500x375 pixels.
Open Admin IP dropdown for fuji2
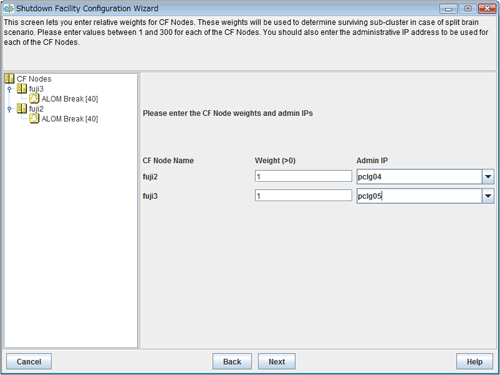click(x=488, y=177)
